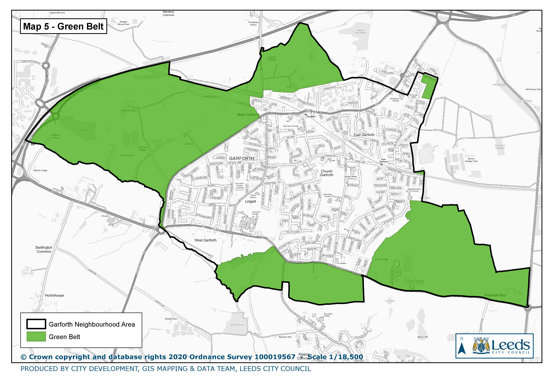The image size is (554, 392).
Task: Click the East Garforth label
Action: point(364,135)
